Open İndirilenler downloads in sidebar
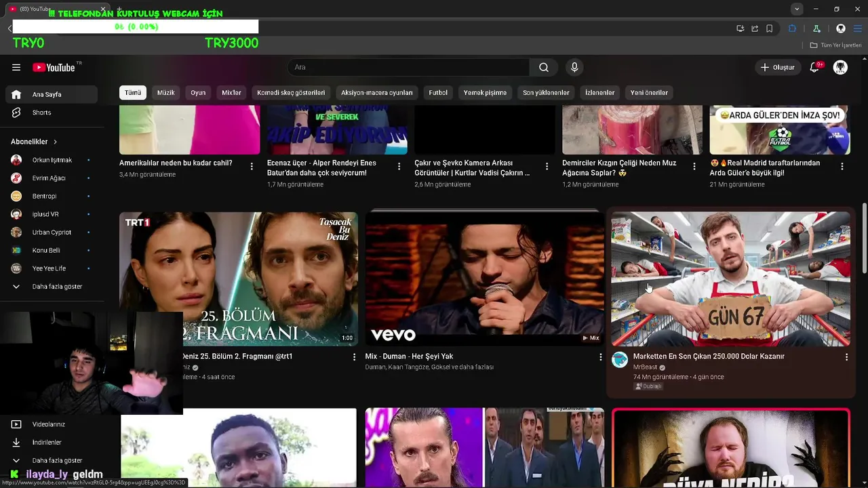This screenshot has height=488, width=868. point(52,442)
